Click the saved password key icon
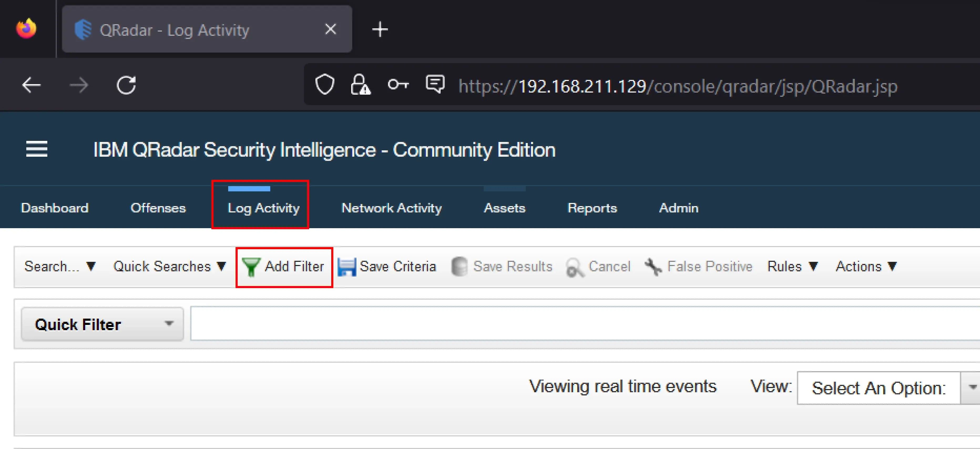 398,84
